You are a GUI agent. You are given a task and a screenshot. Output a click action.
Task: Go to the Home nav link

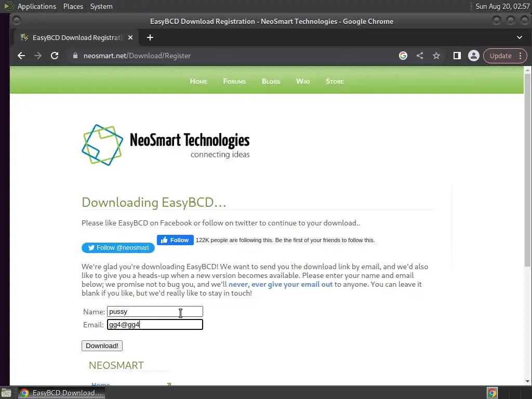pyautogui.click(x=198, y=82)
